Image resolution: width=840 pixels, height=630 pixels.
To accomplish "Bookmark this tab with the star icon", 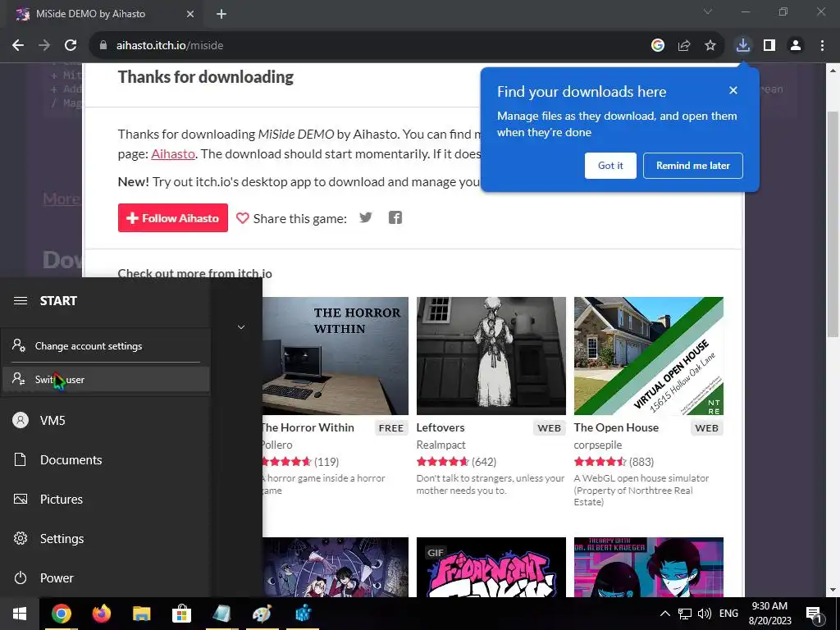I will pos(710,46).
